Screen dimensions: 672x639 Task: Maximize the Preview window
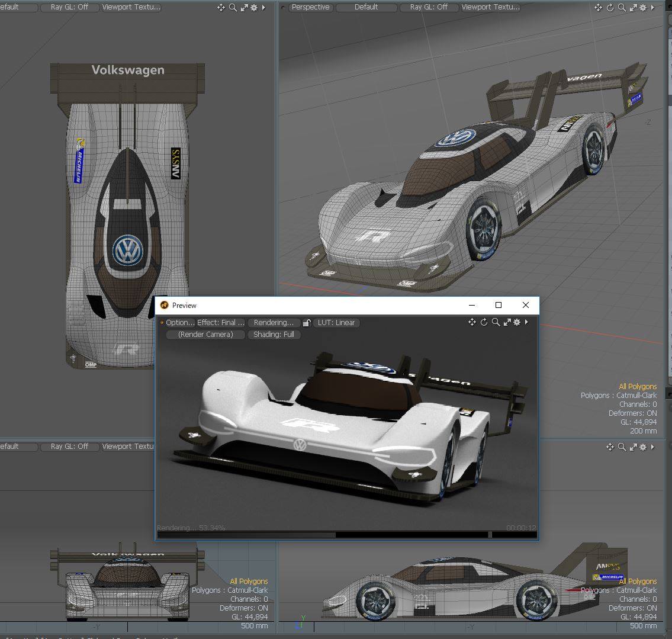(499, 305)
